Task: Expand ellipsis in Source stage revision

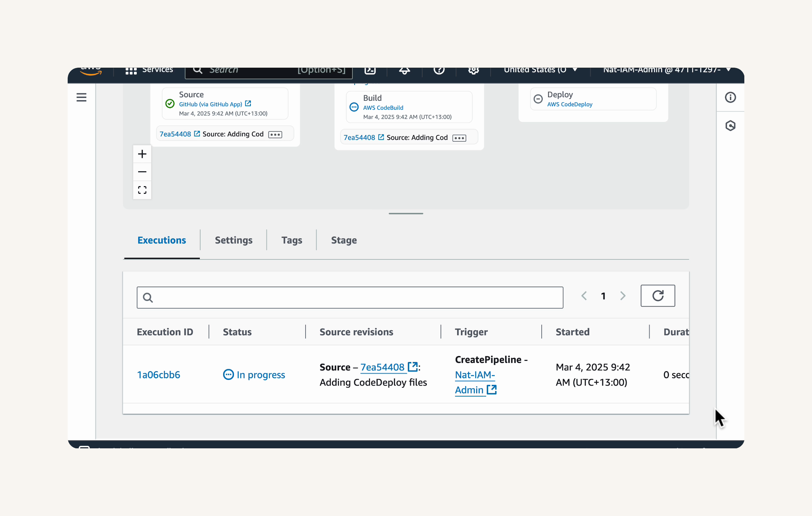Action: click(275, 135)
